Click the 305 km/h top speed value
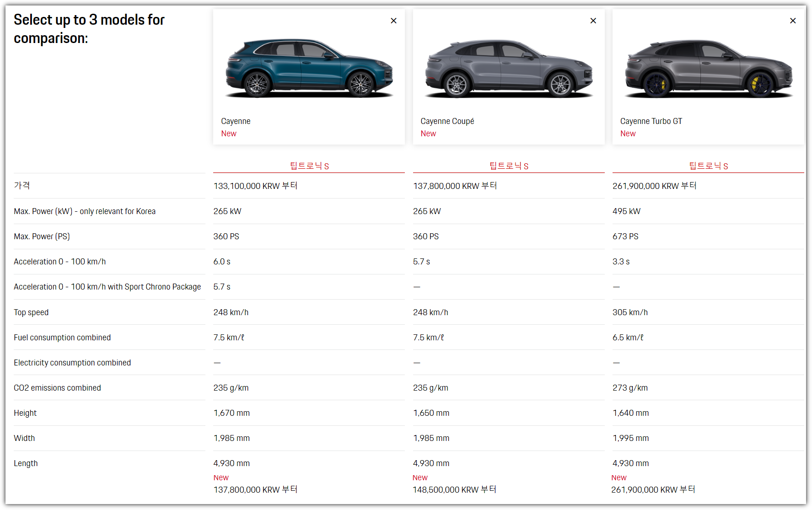The width and height of the screenshot is (812, 510). [630, 312]
